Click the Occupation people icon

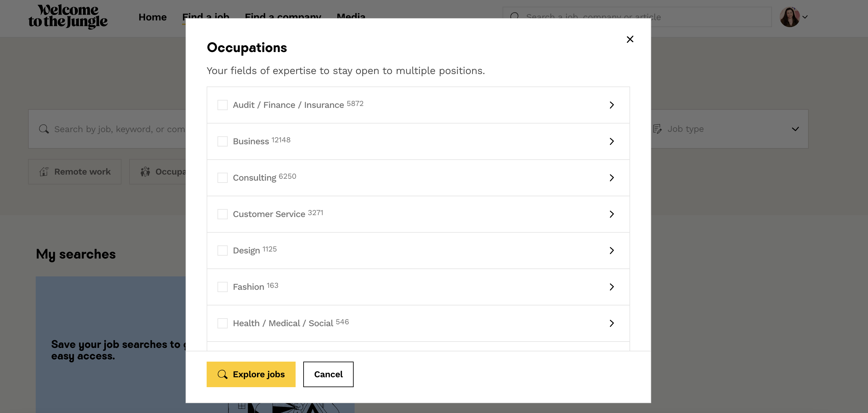pos(145,172)
